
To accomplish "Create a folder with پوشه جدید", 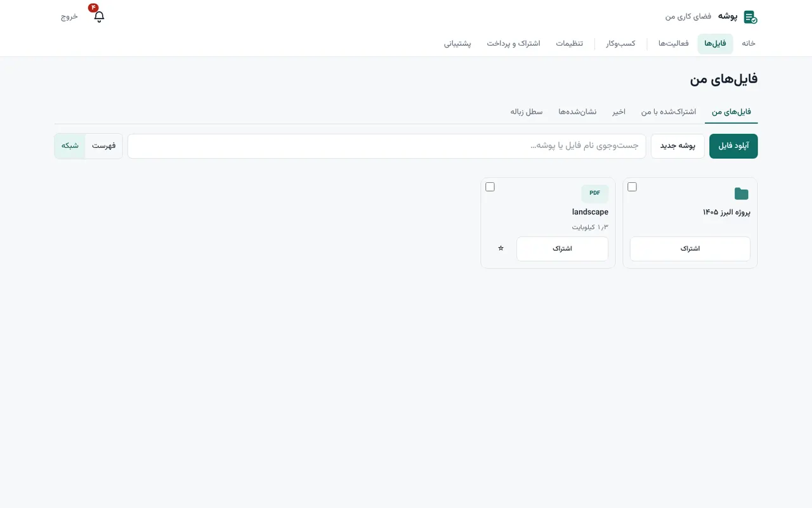I will 678,146.
